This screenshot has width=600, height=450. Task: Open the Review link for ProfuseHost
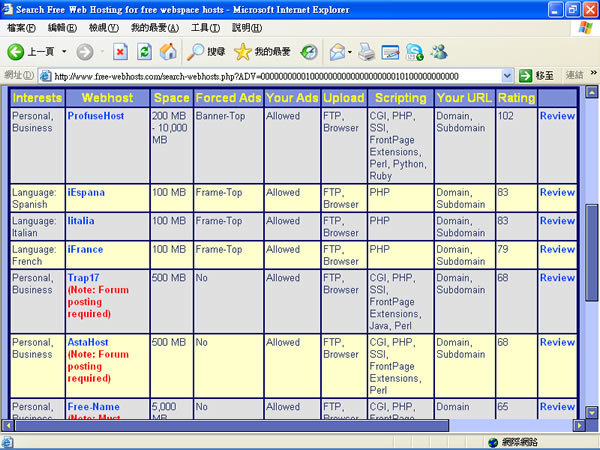point(557,116)
